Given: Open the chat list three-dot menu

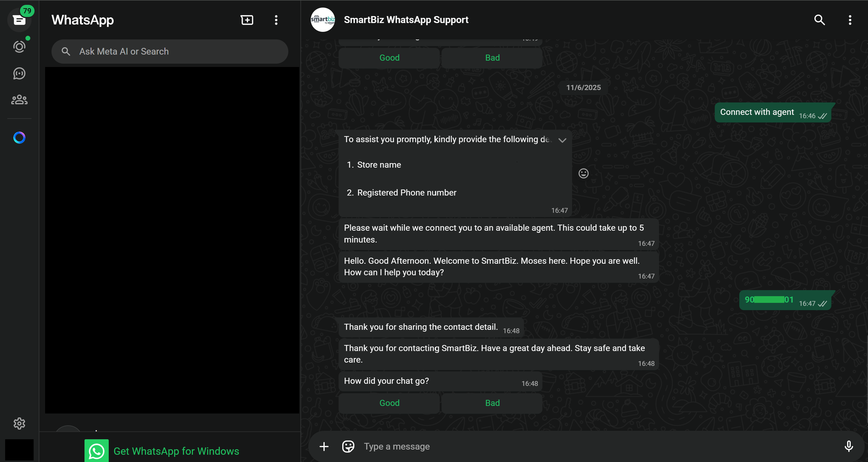Looking at the screenshot, I should [x=276, y=20].
